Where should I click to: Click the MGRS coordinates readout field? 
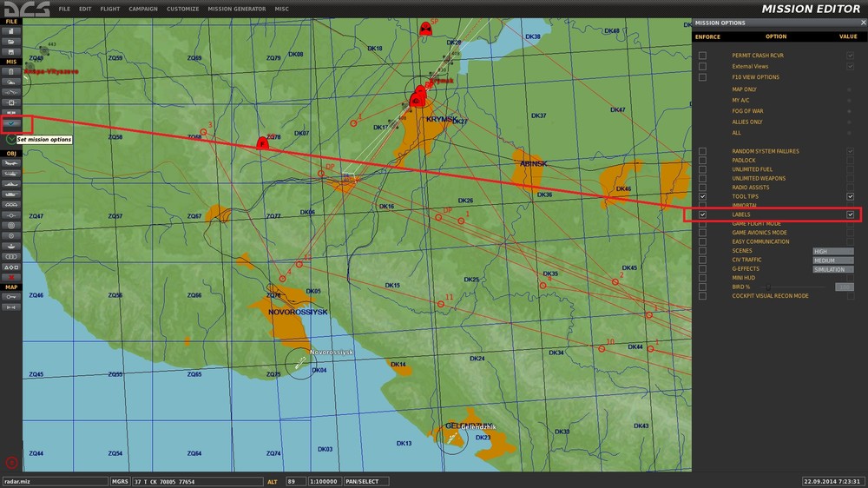198,481
